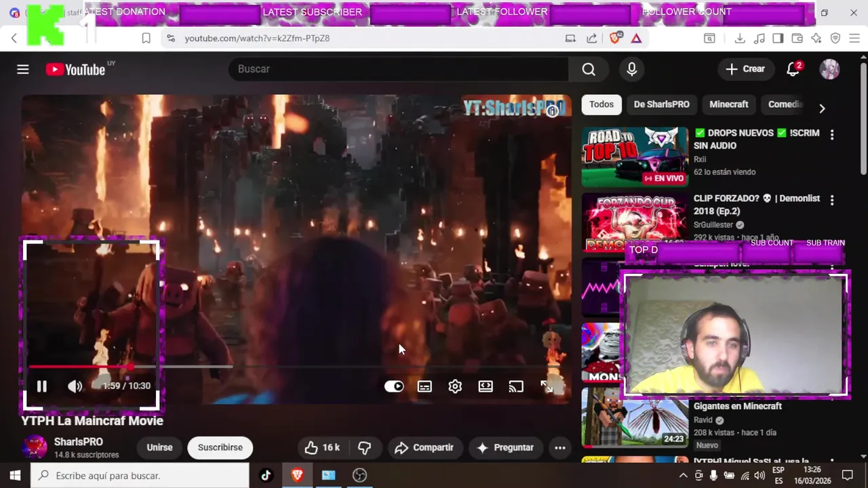Open more actions three-dot menu under video
Viewport: 868px width, 488px height.
tap(559, 447)
